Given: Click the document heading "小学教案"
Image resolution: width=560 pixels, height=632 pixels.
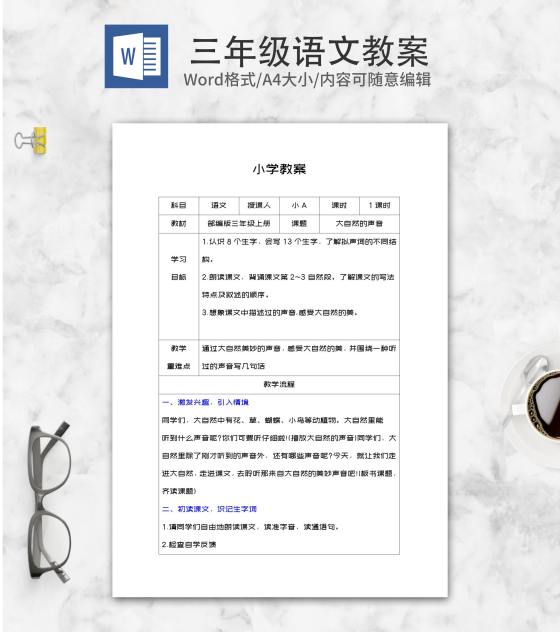Looking at the screenshot, I should 279,169.
